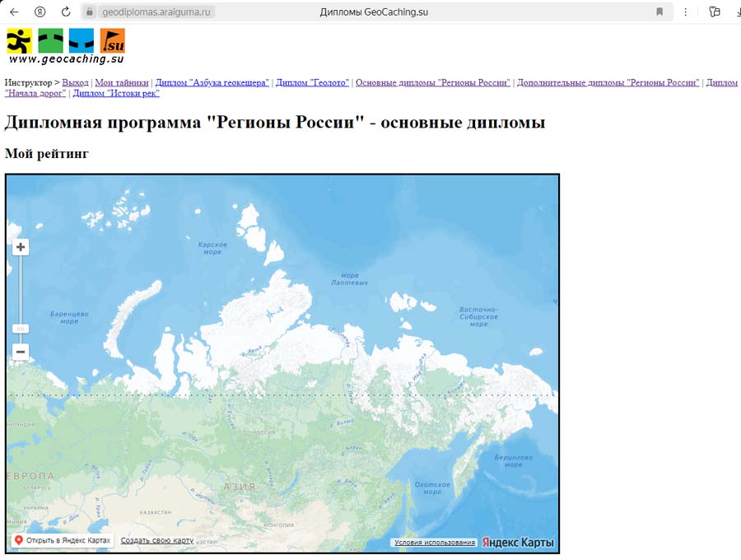Click the map zoom slider handle
Image resolution: width=741 pixels, height=560 pixels.
pos(21,329)
